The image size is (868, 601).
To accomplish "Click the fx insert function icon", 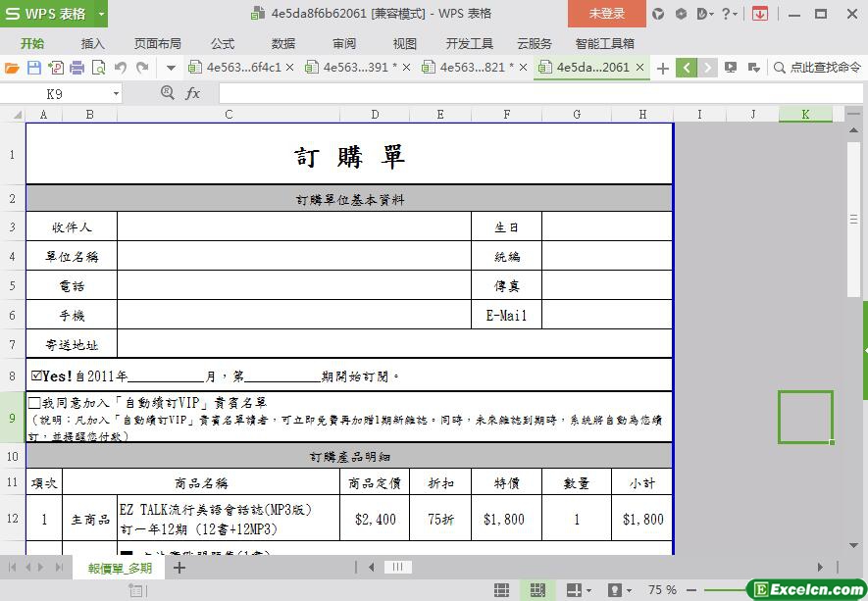I will pyautogui.click(x=193, y=93).
